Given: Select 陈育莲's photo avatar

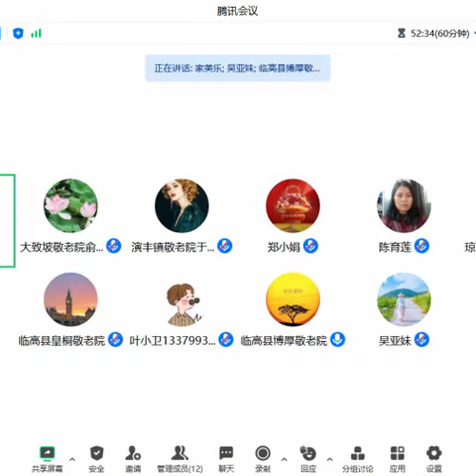Looking at the screenshot, I should click(404, 205).
